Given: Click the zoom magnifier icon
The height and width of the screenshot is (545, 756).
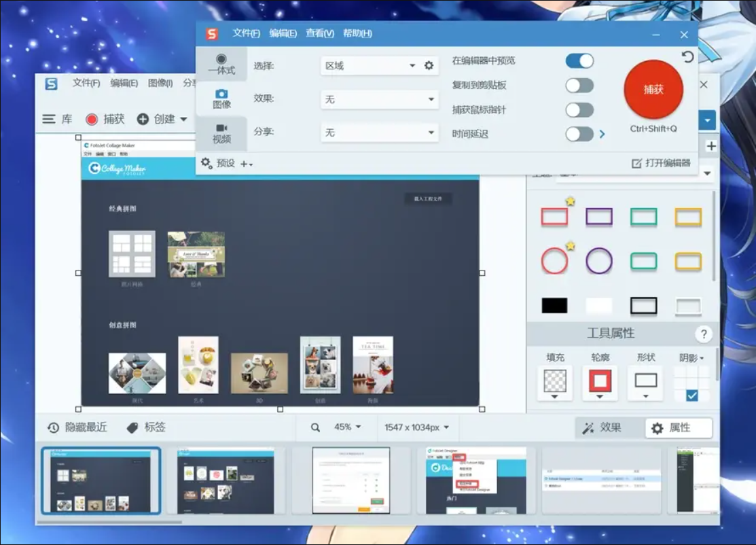Looking at the screenshot, I should click(315, 427).
